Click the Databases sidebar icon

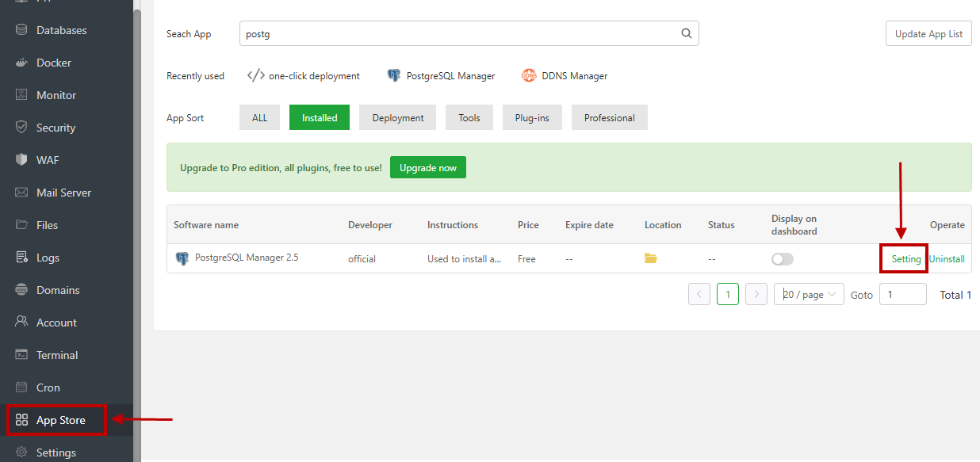(x=21, y=30)
